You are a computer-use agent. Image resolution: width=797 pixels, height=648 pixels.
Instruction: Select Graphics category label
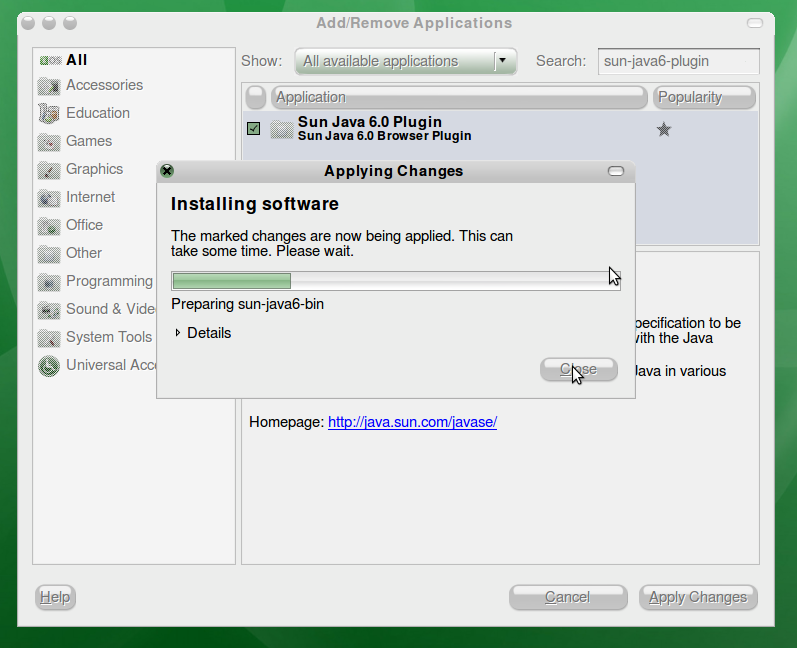coord(95,169)
